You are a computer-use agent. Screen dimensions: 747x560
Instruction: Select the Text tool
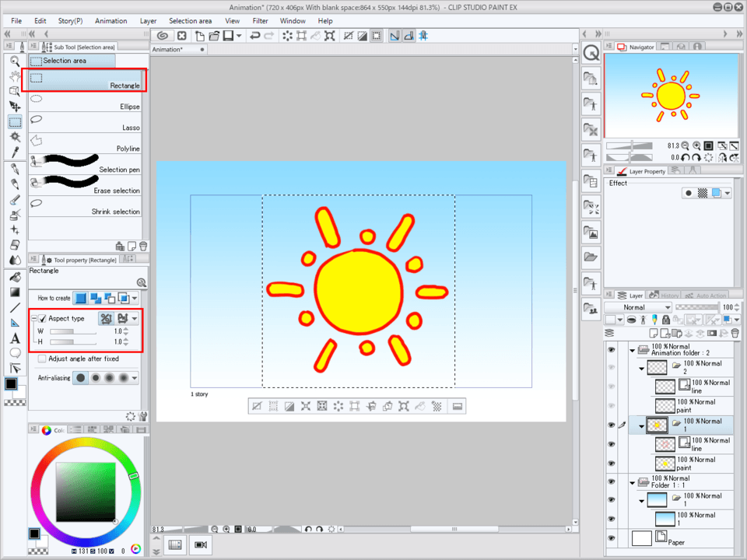pos(16,338)
